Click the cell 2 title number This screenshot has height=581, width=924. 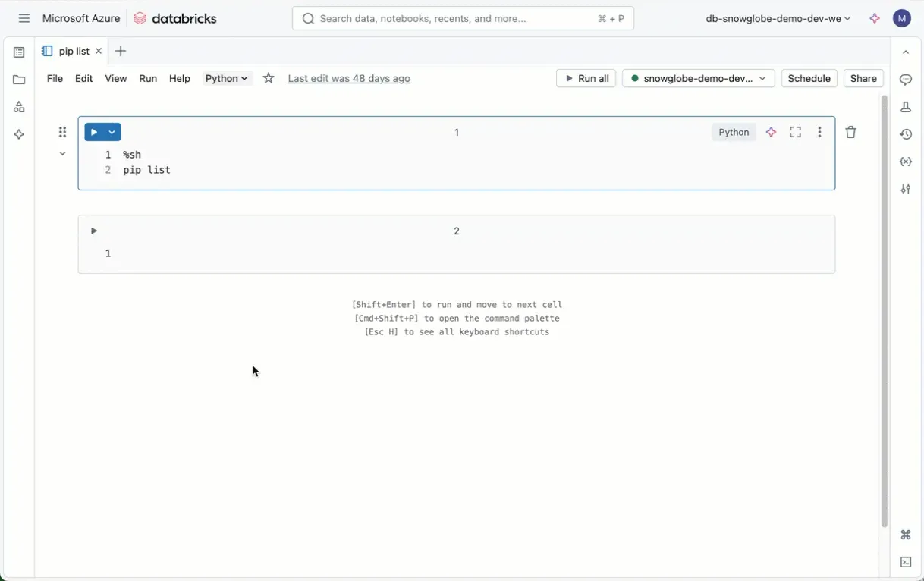(457, 231)
